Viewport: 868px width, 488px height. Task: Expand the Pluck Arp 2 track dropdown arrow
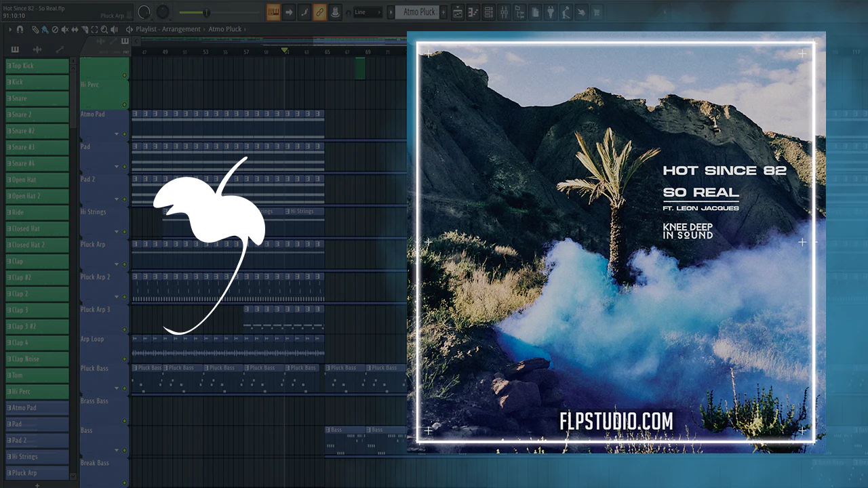point(117,297)
